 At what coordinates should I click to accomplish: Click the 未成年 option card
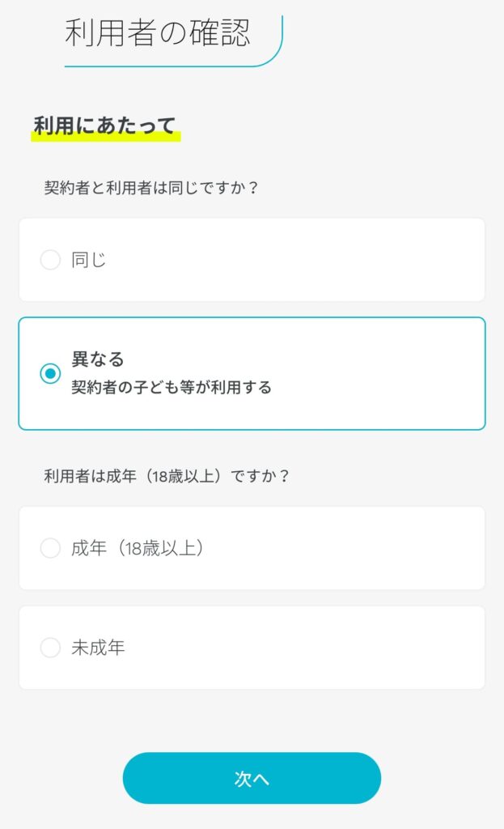[x=252, y=648]
